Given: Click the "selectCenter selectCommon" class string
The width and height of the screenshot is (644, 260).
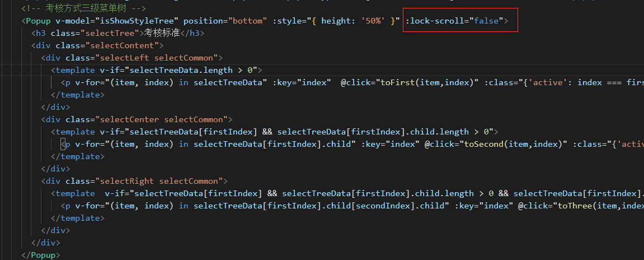Looking at the screenshot, I should (164, 119).
